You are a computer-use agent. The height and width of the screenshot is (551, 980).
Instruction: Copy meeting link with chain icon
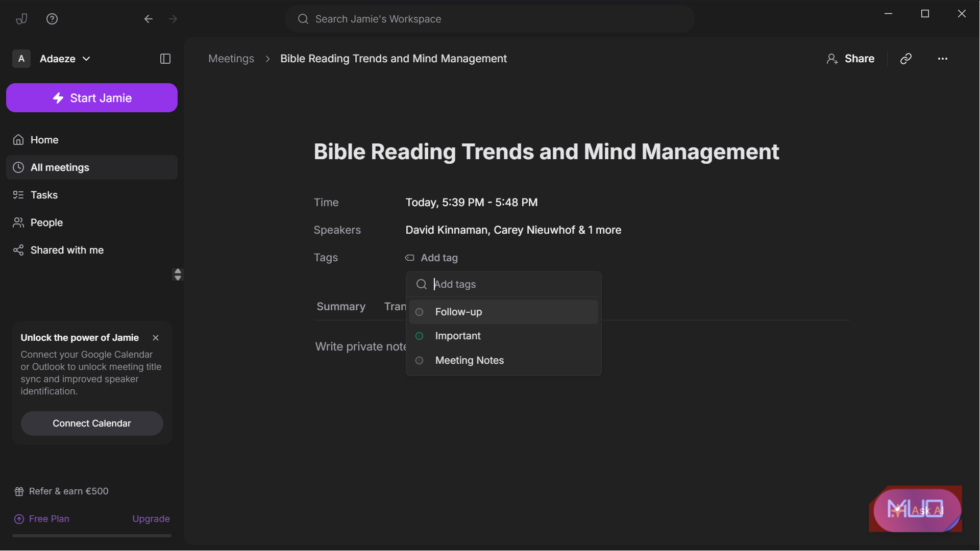point(906,59)
